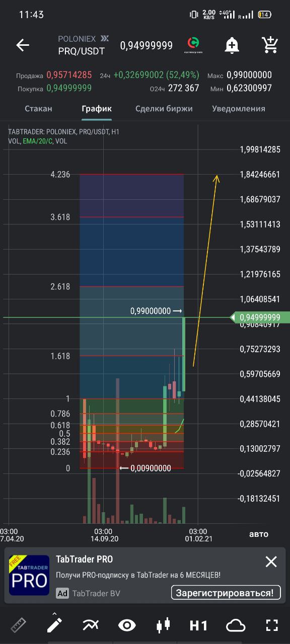290x644 pixels.
Task: Tap the Мин value 0,62300997
Action: tap(249, 88)
